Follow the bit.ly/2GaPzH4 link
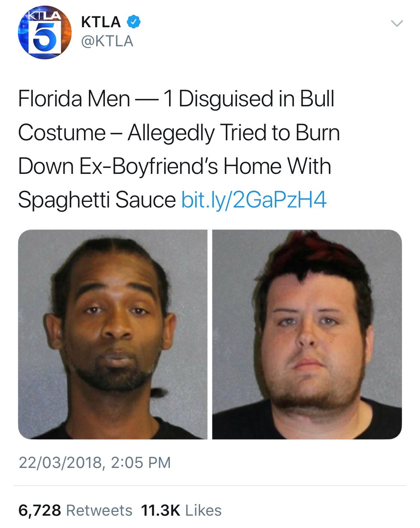The image size is (420, 528). (x=254, y=200)
